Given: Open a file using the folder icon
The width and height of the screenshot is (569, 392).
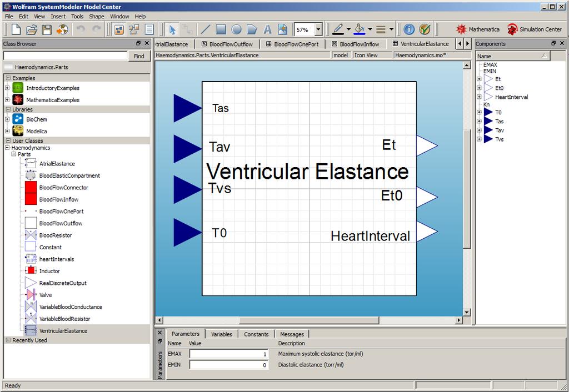Looking at the screenshot, I should click(32, 29).
